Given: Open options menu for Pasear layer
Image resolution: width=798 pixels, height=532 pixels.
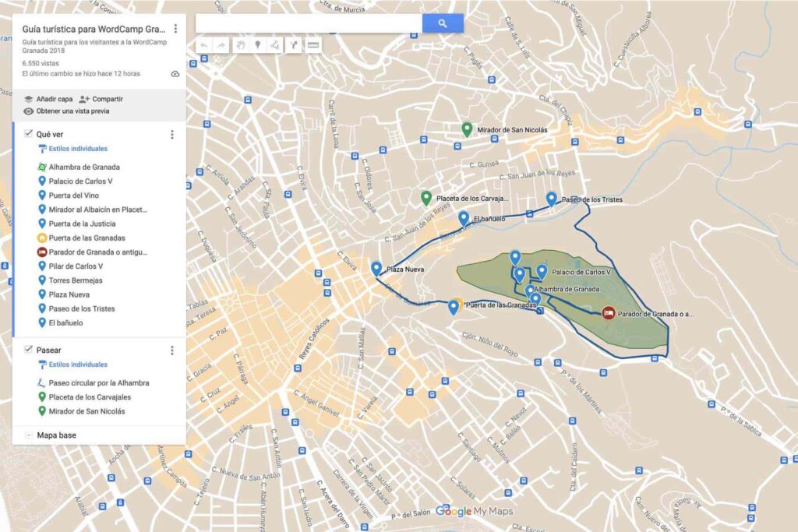Looking at the screenshot, I should tap(171, 351).
